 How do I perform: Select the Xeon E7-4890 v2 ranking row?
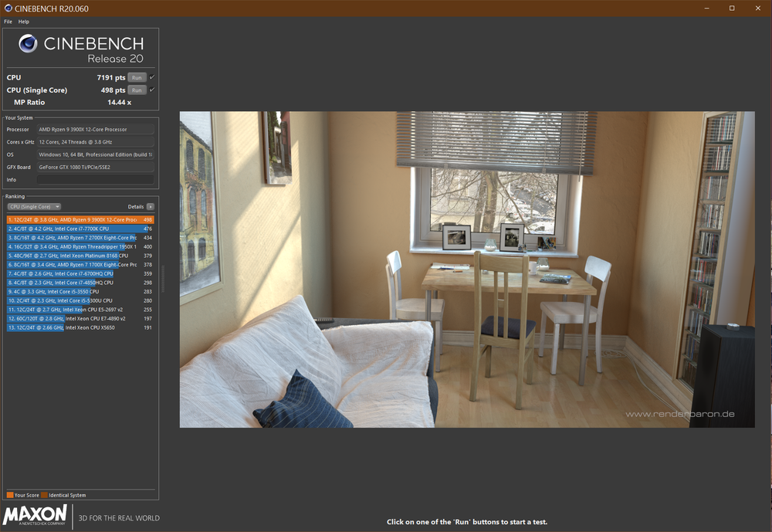pos(80,319)
